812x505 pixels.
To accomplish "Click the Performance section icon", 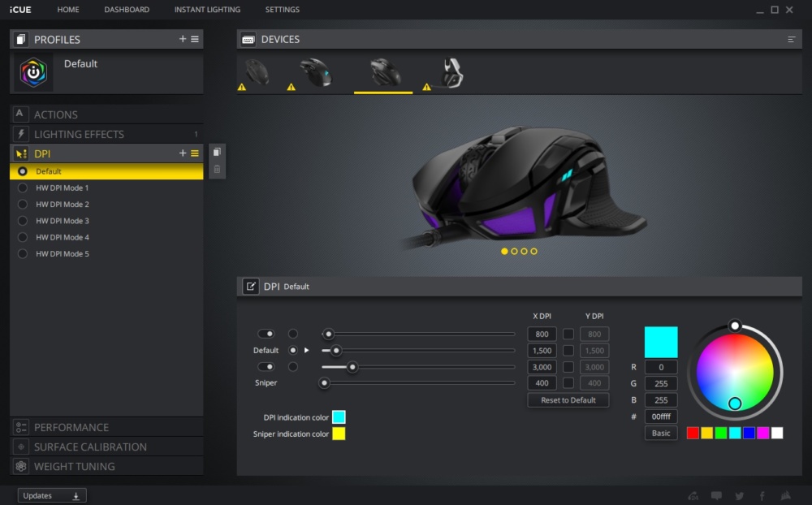I will click(21, 427).
